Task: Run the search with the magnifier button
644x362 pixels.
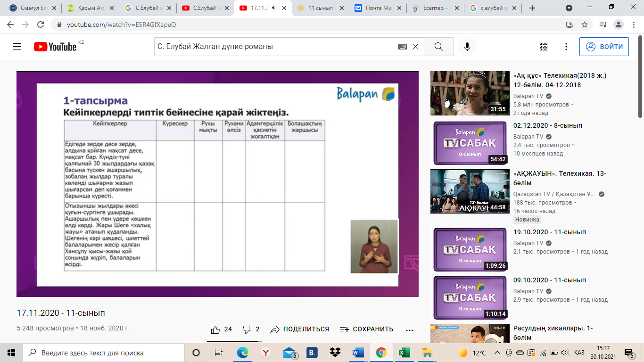Action: click(x=439, y=47)
